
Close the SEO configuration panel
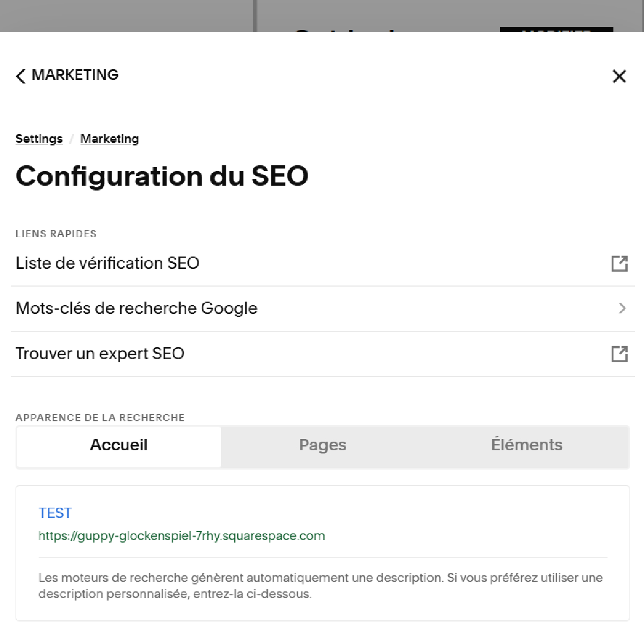[619, 76]
